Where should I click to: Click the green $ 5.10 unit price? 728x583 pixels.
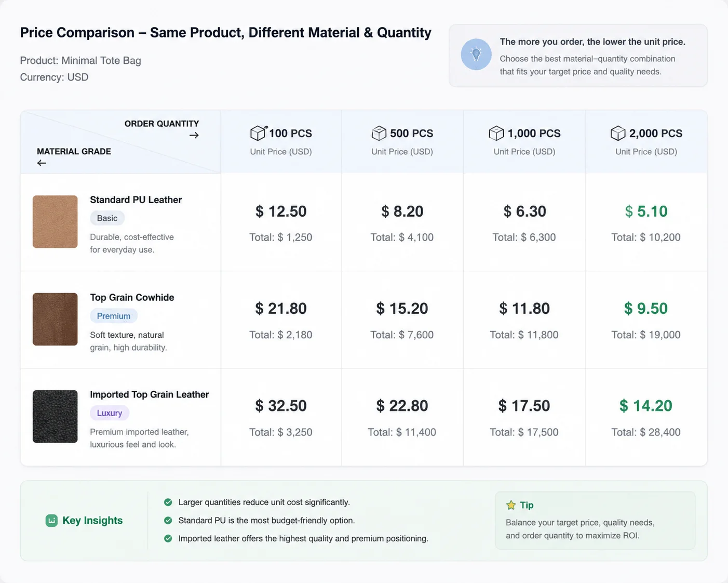tap(646, 211)
